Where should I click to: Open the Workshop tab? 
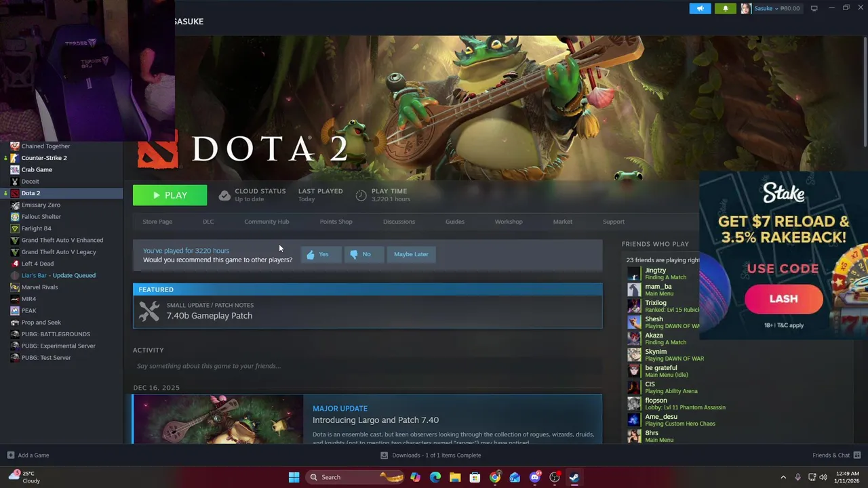click(x=509, y=222)
